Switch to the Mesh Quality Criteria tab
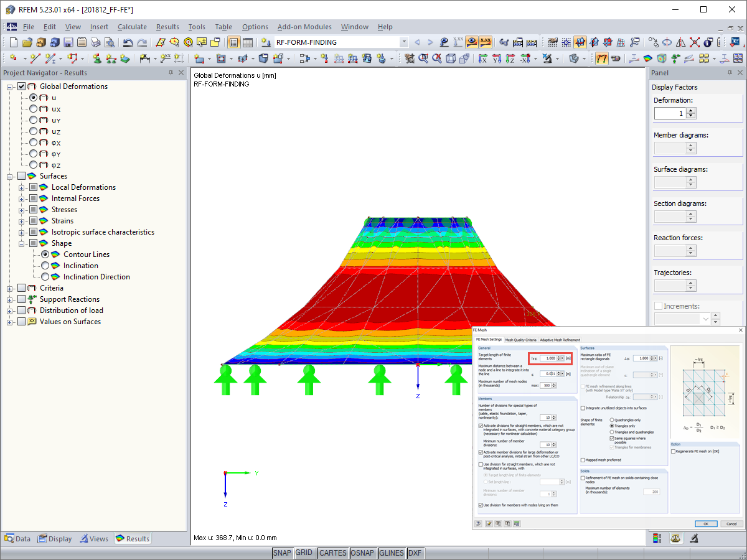The image size is (747, 560). [520, 340]
